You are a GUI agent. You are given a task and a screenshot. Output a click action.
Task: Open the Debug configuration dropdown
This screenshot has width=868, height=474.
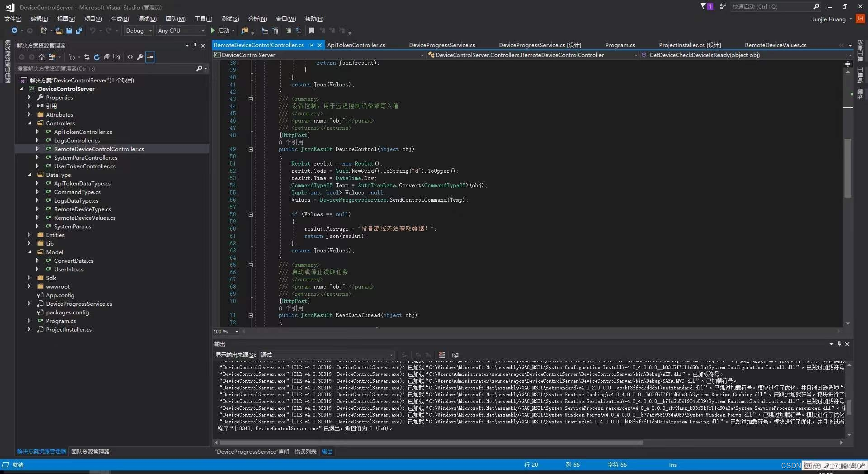pos(138,31)
